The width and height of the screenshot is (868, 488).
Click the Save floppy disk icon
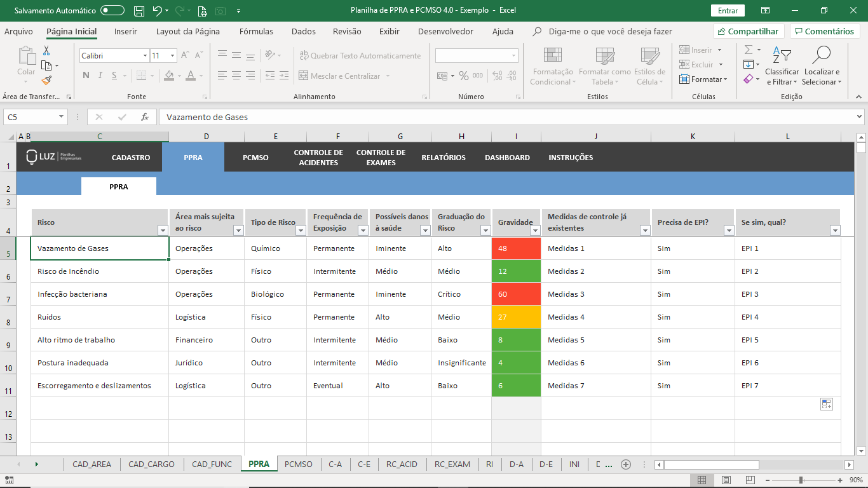click(x=139, y=11)
